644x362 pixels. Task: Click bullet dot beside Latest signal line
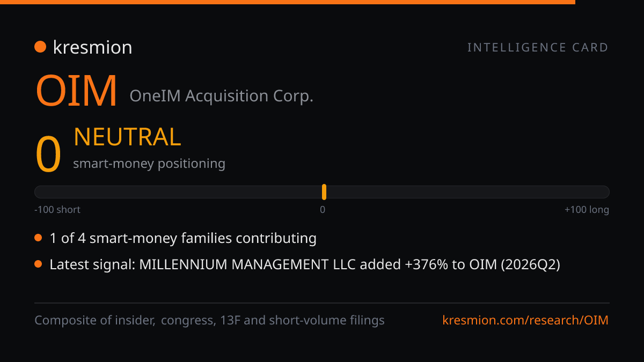click(x=38, y=264)
